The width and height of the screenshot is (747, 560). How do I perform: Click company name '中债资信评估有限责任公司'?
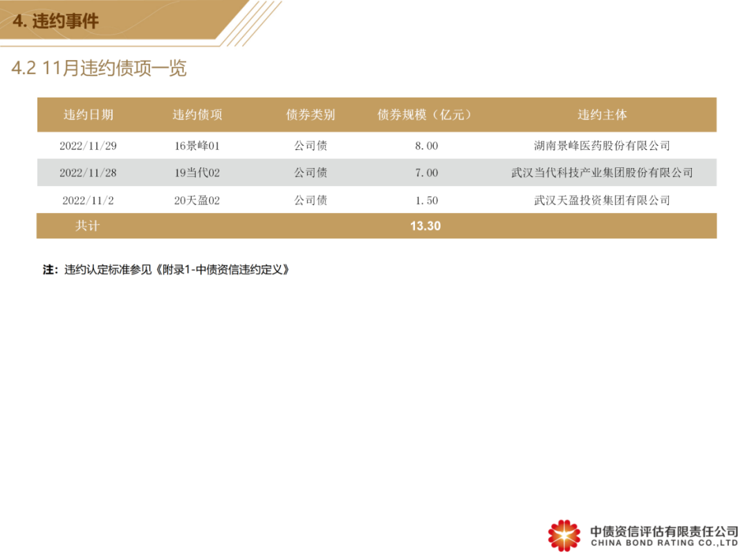pos(664,531)
